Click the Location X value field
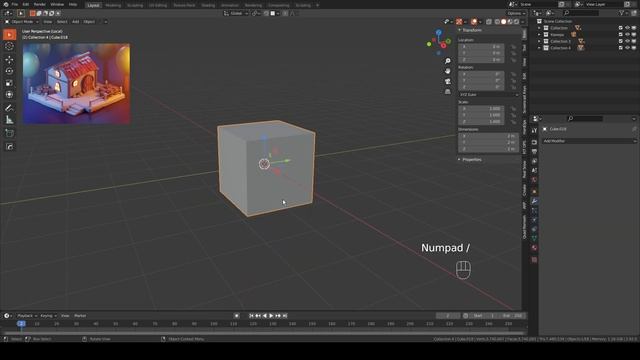 (x=481, y=47)
